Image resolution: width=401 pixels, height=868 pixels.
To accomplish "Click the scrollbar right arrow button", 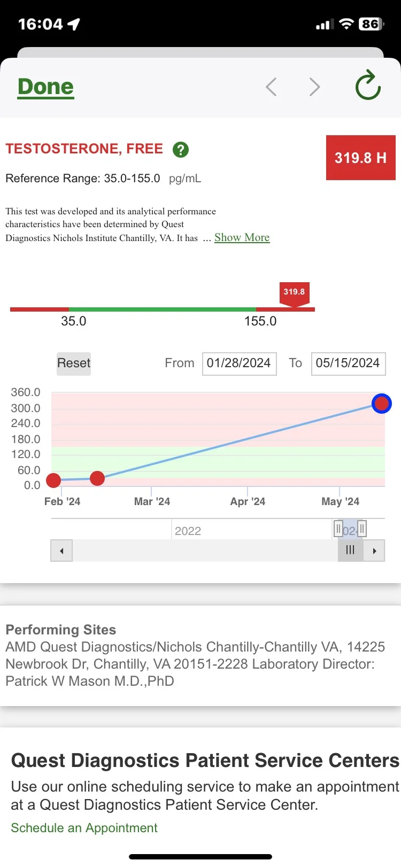I will pos(374,551).
